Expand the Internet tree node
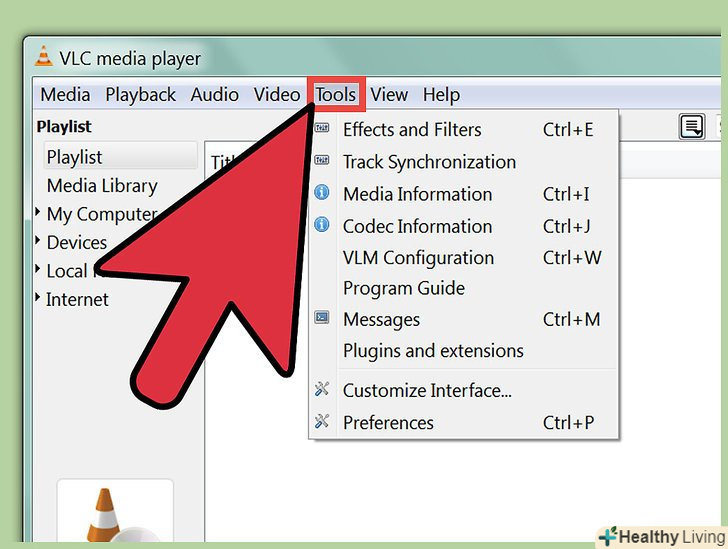The height and width of the screenshot is (549, 728). (x=38, y=297)
